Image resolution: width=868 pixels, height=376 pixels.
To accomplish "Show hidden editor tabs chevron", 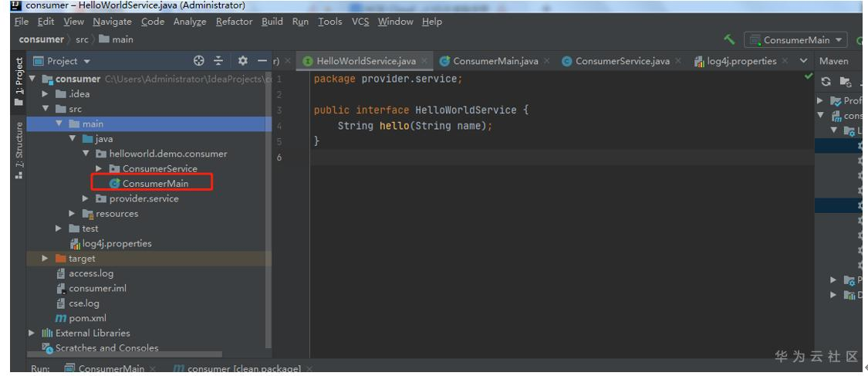I will [804, 61].
